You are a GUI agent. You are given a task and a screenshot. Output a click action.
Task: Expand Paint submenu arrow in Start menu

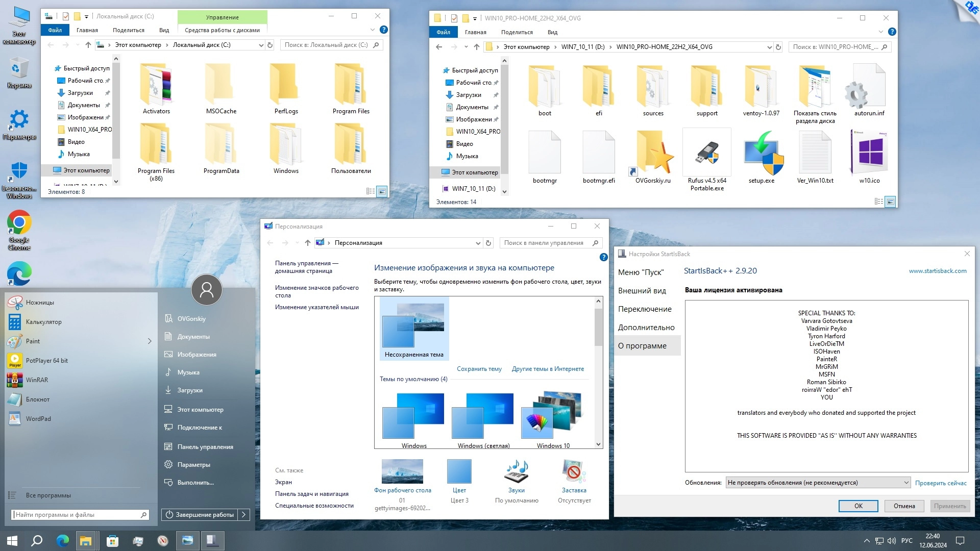click(x=150, y=341)
